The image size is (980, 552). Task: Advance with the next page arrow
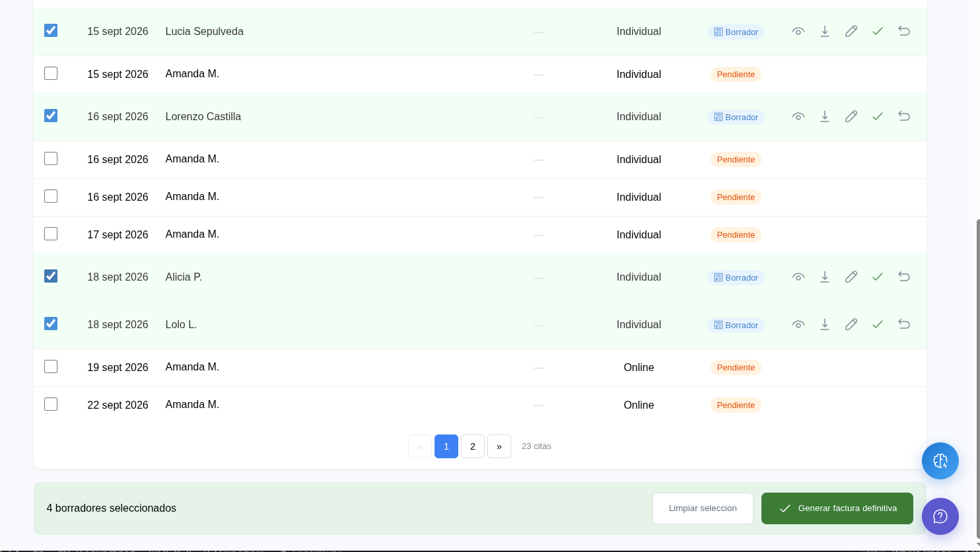(x=499, y=446)
